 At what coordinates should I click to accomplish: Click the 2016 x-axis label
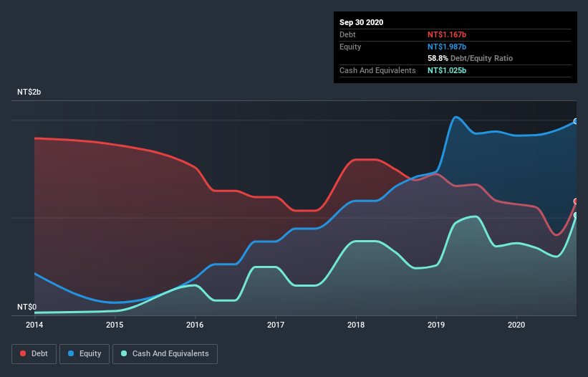(195, 325)
